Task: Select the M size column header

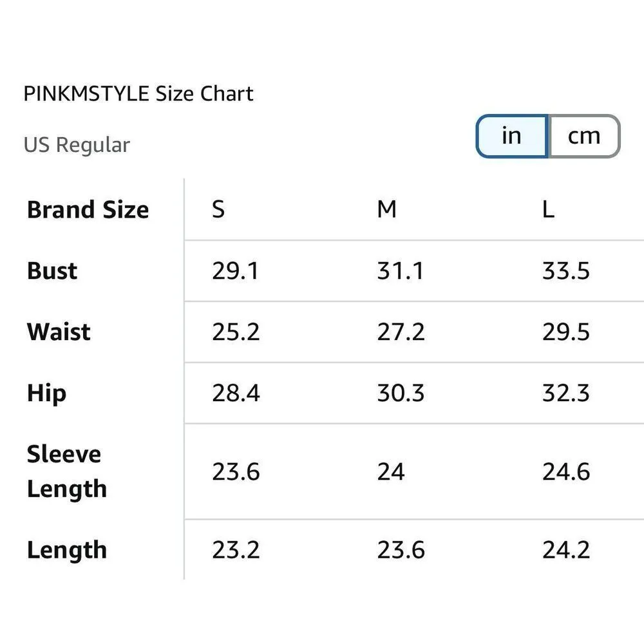Action: click(x=386, y=210)
